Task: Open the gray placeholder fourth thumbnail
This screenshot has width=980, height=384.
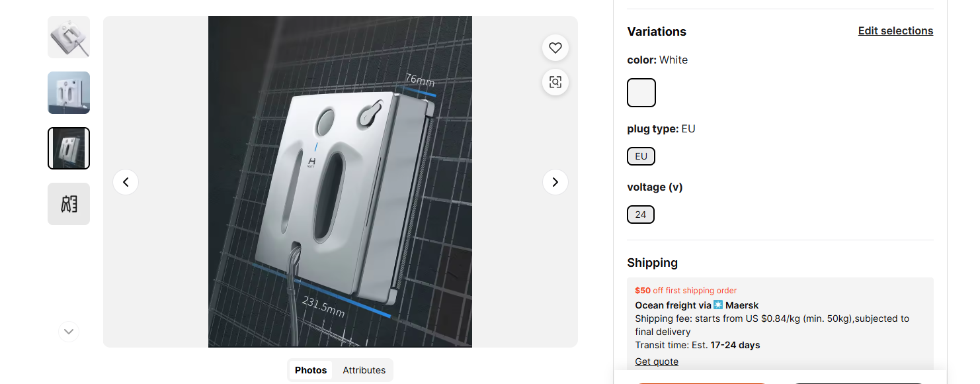Action: click(69, 204)
